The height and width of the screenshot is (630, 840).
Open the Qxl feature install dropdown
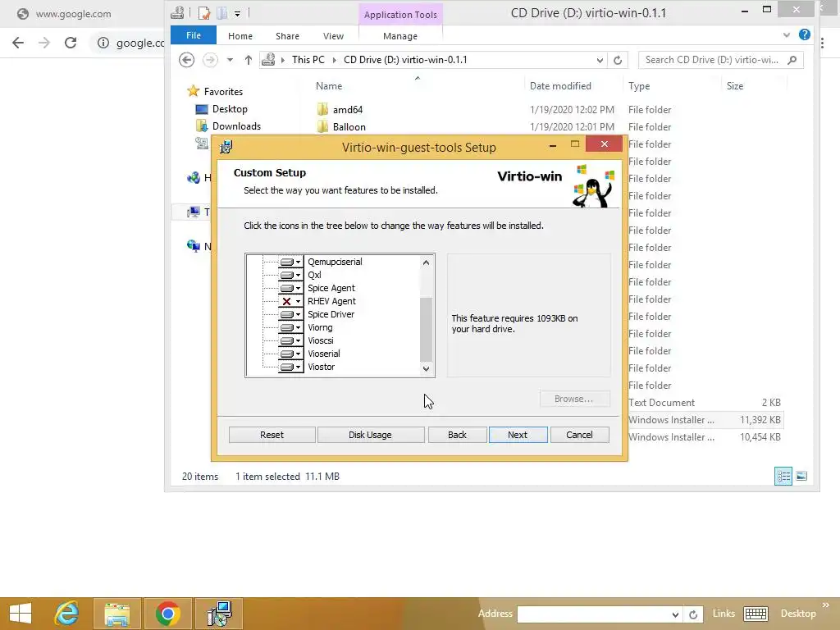(290, 275)
